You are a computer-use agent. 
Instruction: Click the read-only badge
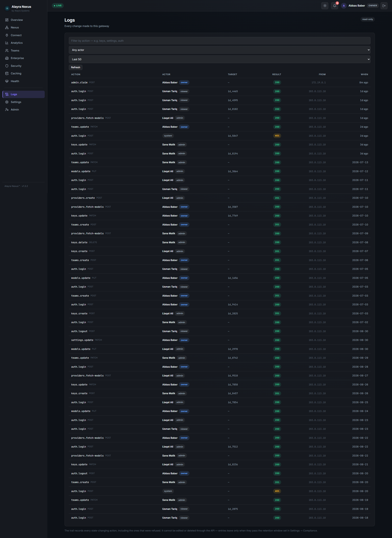pos(367,19)
